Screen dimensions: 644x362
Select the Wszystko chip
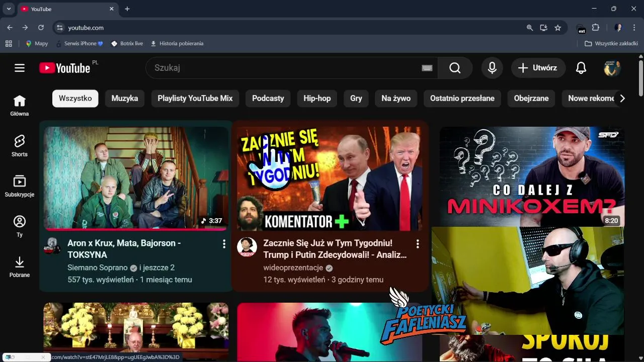[x=75, y=99]
